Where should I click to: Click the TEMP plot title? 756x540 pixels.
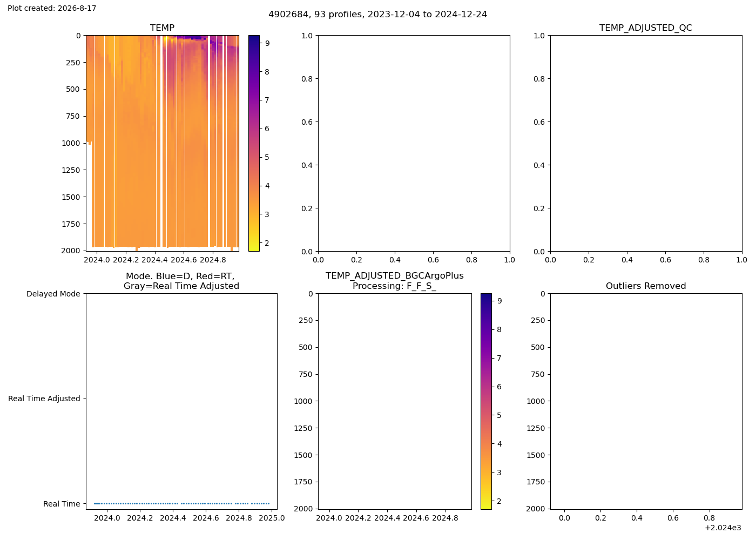(x=162, y=28)
